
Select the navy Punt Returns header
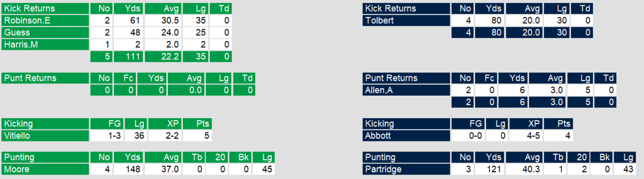pos(406,78)
